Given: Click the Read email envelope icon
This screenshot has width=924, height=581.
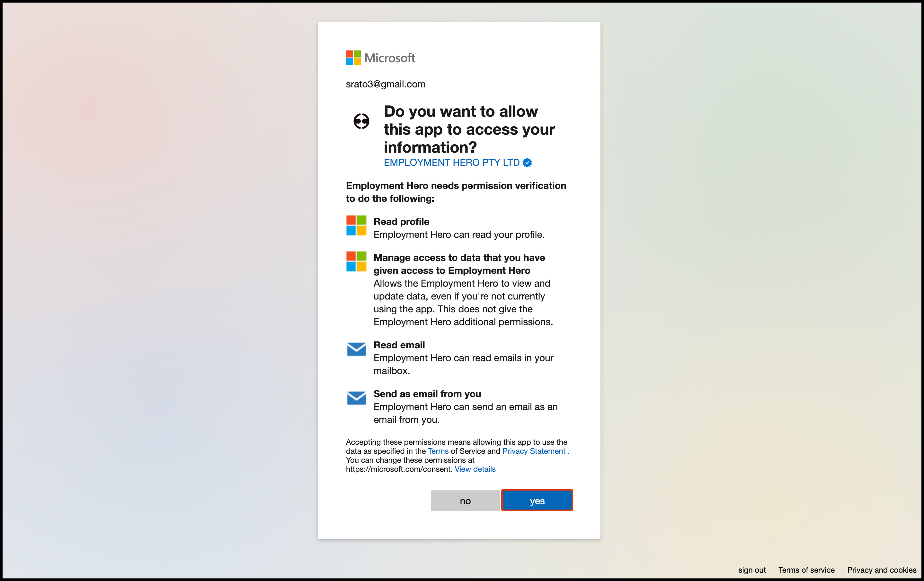Looking at the screenshot, I should pyautogui.click(x=356, y=349).
